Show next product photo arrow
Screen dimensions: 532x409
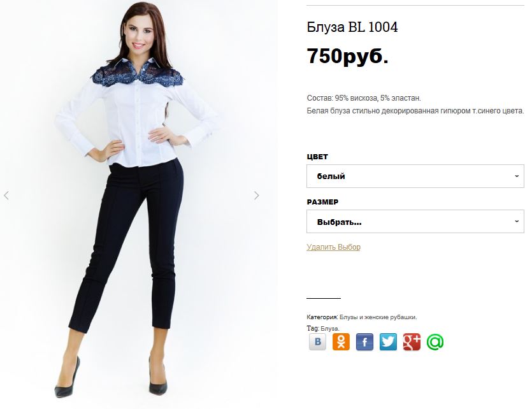(x=257, y=196)
